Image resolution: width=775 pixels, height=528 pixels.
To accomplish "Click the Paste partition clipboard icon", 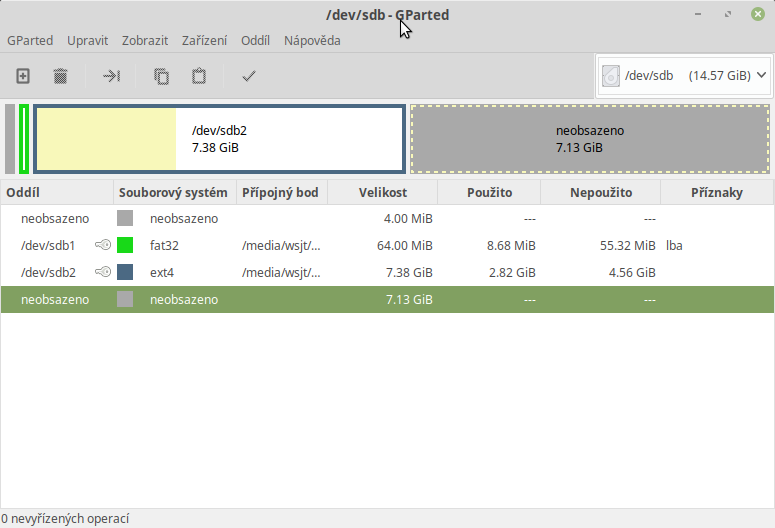I will [x=199, y=76].
